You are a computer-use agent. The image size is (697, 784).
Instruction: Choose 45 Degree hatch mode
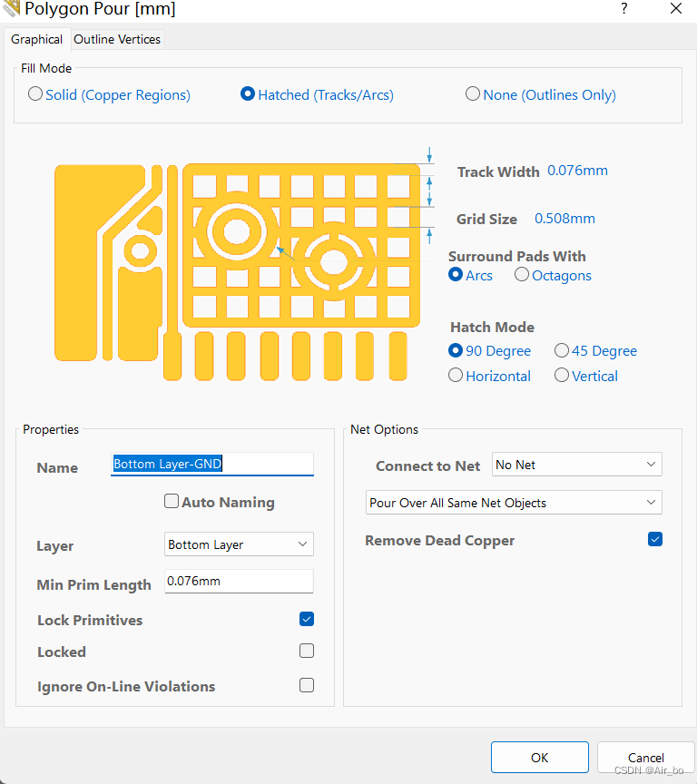[562, 350]
